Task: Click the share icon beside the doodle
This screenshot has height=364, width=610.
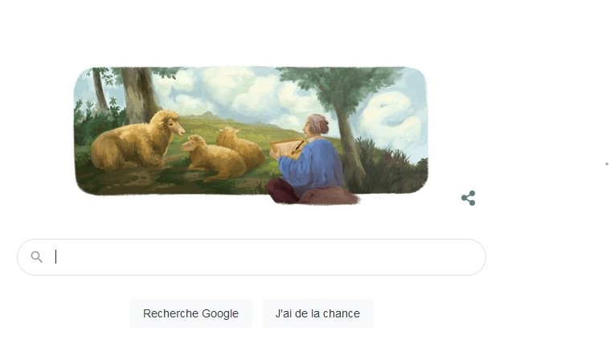Action: 469,198
